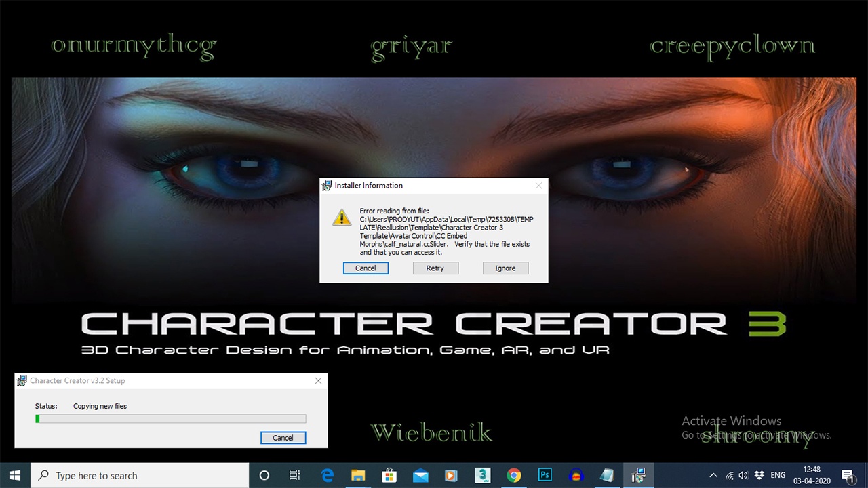The width and height of the screenshot is (868, 488).
Task: Open the 3ds Max taskbar icon
Action: (483, 475)
